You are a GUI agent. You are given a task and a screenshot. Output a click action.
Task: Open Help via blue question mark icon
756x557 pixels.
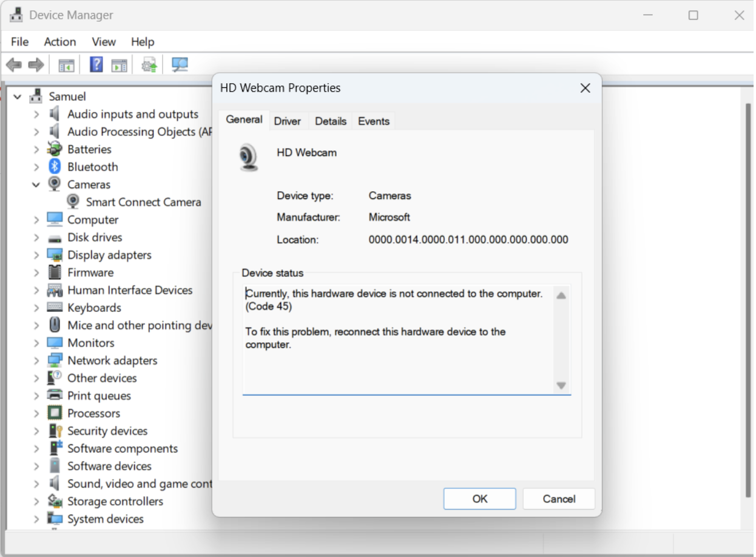click(x=96, y=64)
